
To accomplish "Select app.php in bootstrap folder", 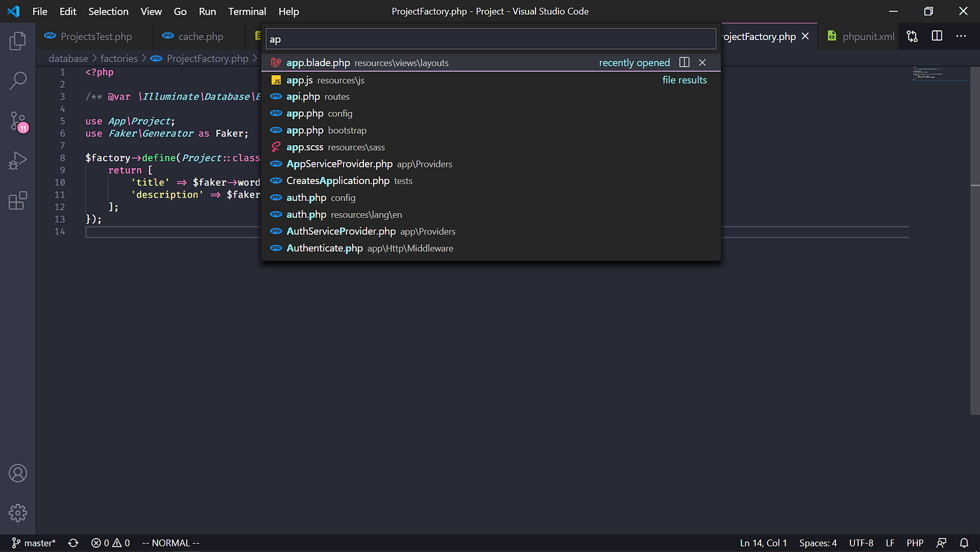I will click(x=491, y=130).
